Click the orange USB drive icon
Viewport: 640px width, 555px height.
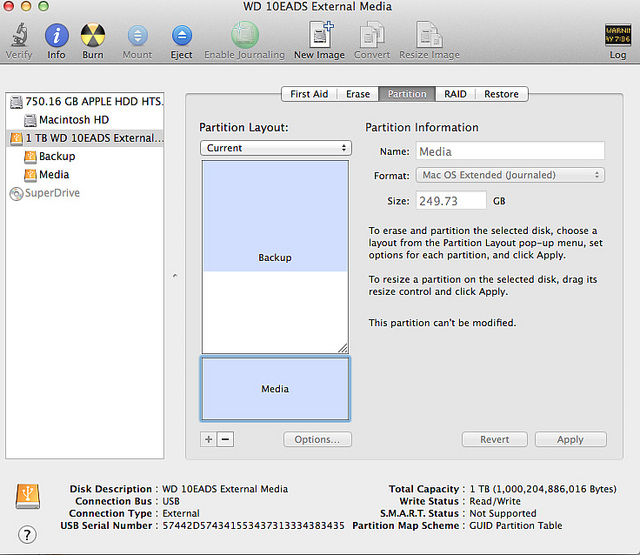(x=28, y=496)
